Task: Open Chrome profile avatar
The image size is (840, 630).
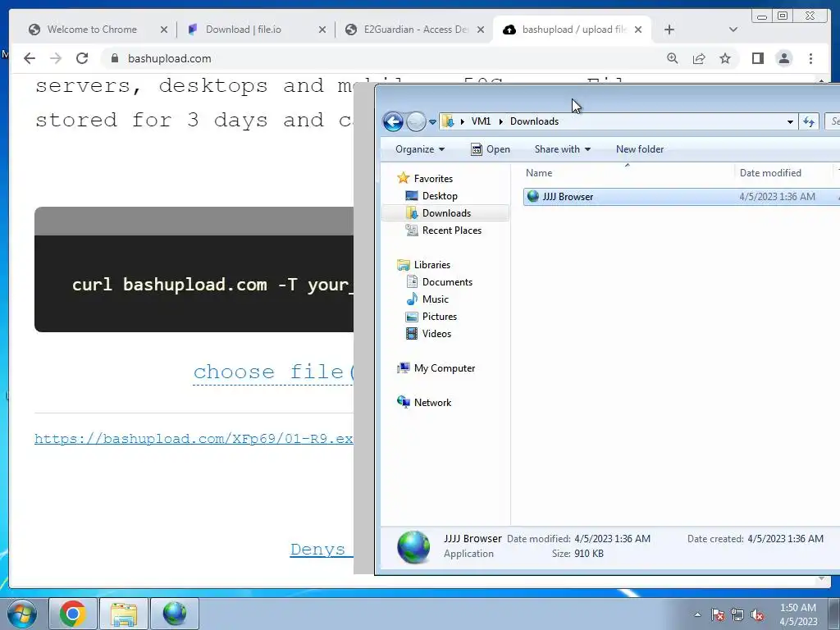Action: 783,58
